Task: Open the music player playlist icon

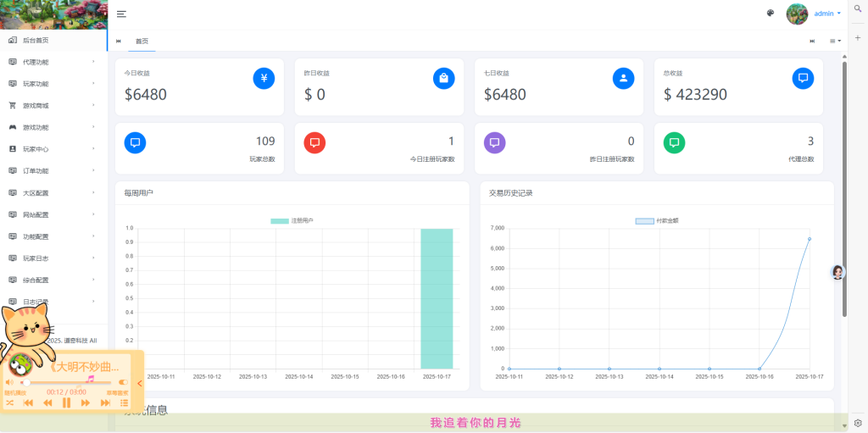Action: tap(124, 402)
